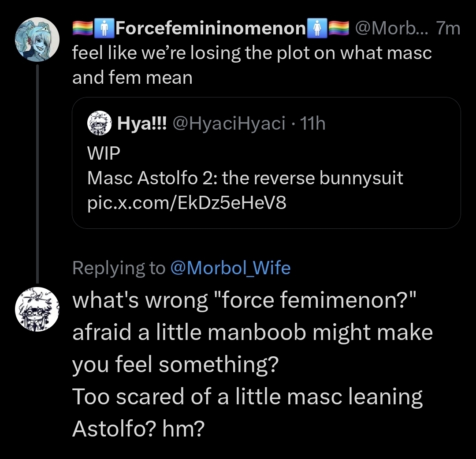Click the "Replying to" label
This screenshot has height=459, width=476.
click(118, 268)
